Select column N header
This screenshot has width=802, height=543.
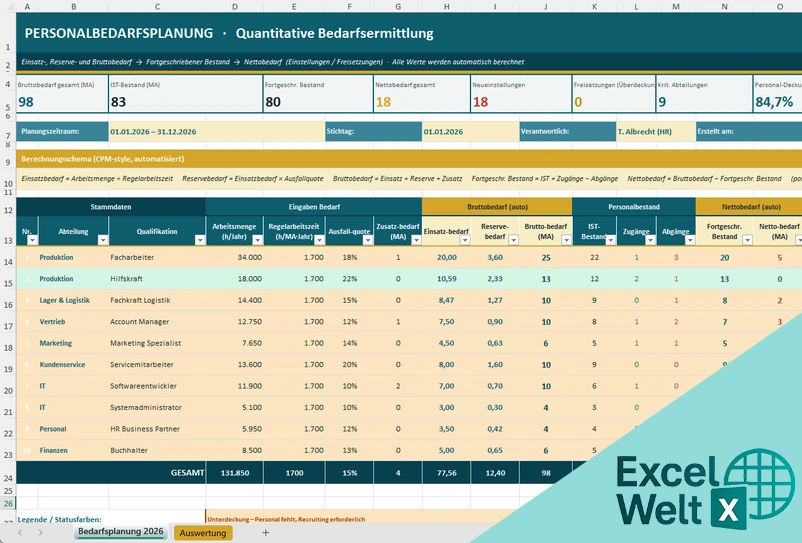click(724, 6)
